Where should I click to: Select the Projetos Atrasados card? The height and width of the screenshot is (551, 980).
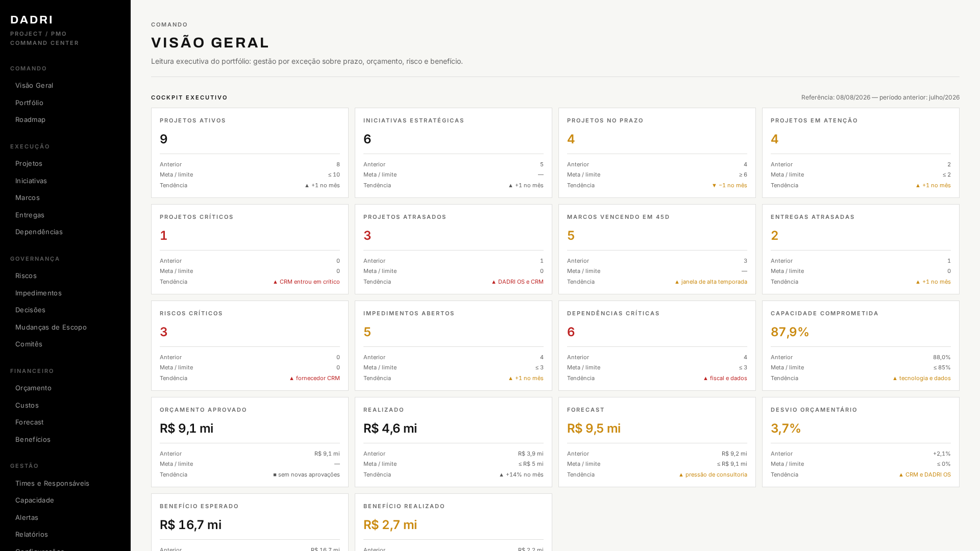pyautogui.click(x=453, y=249)
